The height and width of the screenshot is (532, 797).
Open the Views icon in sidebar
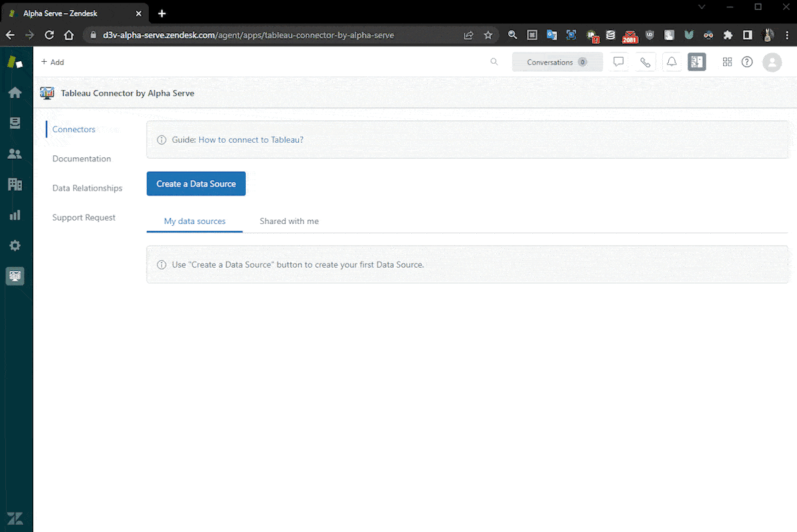[x=15, y=123]
